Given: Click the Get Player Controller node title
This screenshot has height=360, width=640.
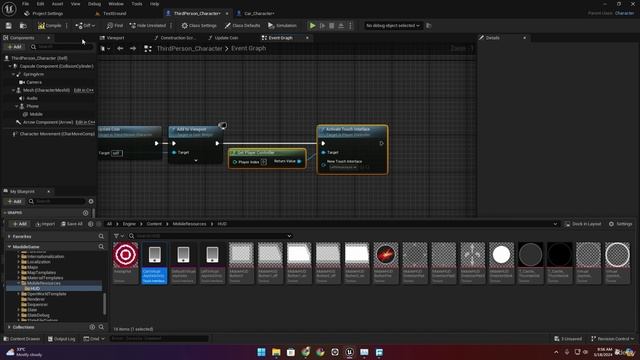Looking at the screenshot, I should click(256, 153).
